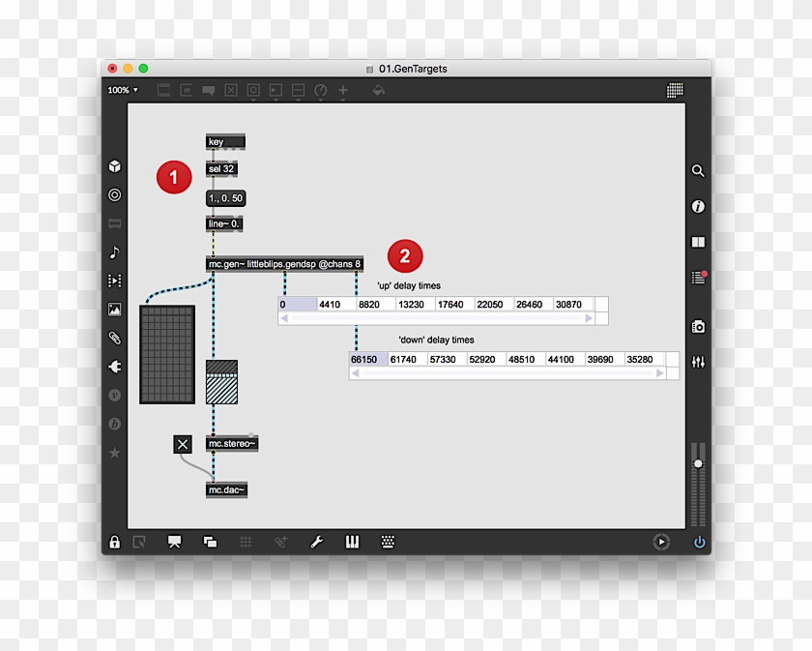Open the plug-ins browser icon

114,367
